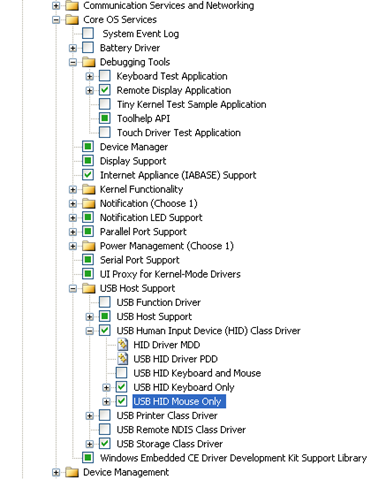
Task: Click the USB HID Driver PDD file icon
Action: pos(122,359)
